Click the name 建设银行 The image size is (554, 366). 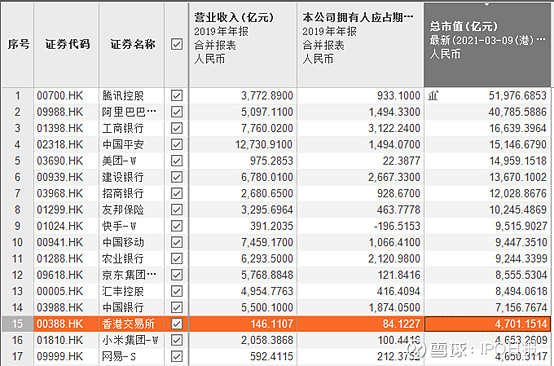click(123, 177)
